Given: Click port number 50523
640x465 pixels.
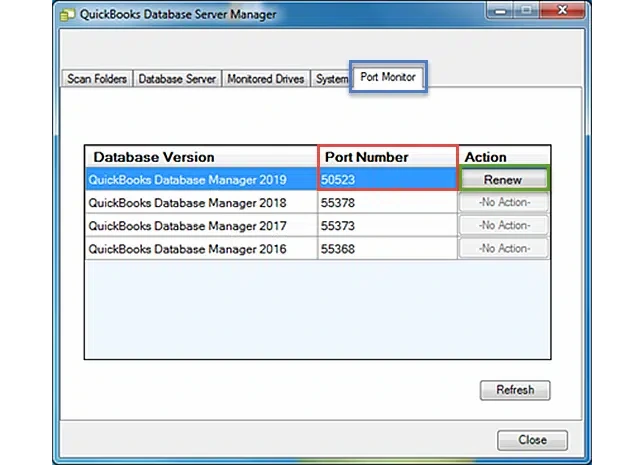Looking at the screenshot, I should [338, 180].
